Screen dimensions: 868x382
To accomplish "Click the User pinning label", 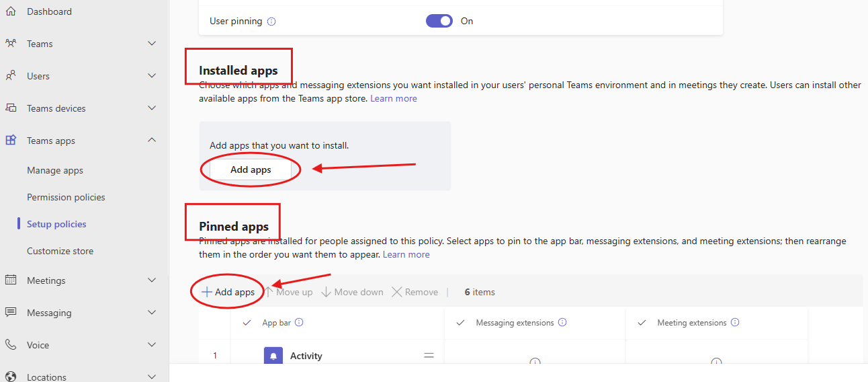I will point(236,21).
